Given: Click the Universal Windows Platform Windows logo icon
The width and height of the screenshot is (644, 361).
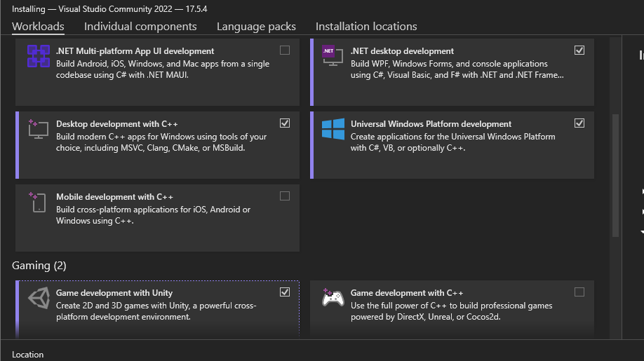Looking at the screenshot, I should coord(333,129).
